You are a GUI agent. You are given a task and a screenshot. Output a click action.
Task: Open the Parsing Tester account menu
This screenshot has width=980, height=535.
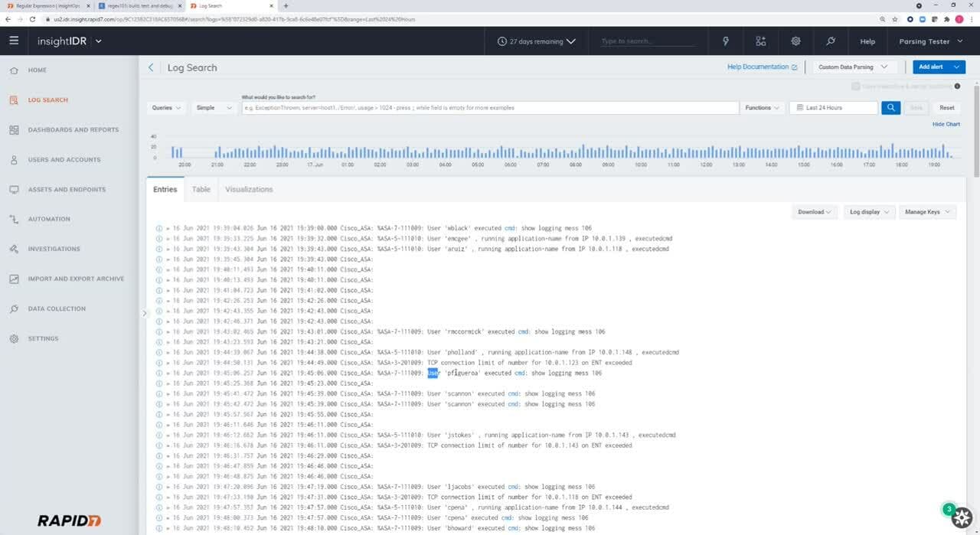click(x=930, y=41)
